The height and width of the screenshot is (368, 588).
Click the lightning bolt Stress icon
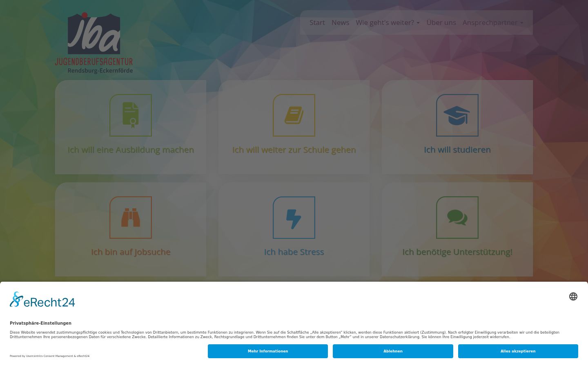click(294, 218)
